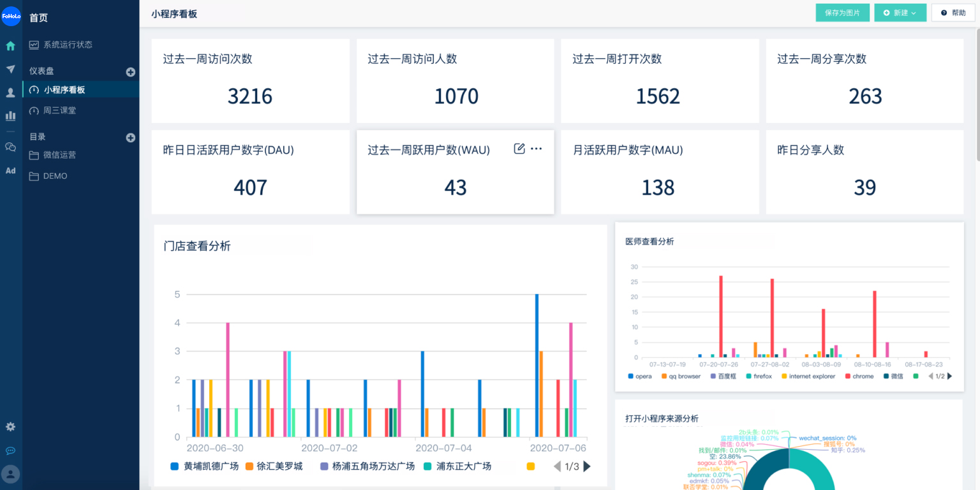Toggle opera legend series

point(640,376)
